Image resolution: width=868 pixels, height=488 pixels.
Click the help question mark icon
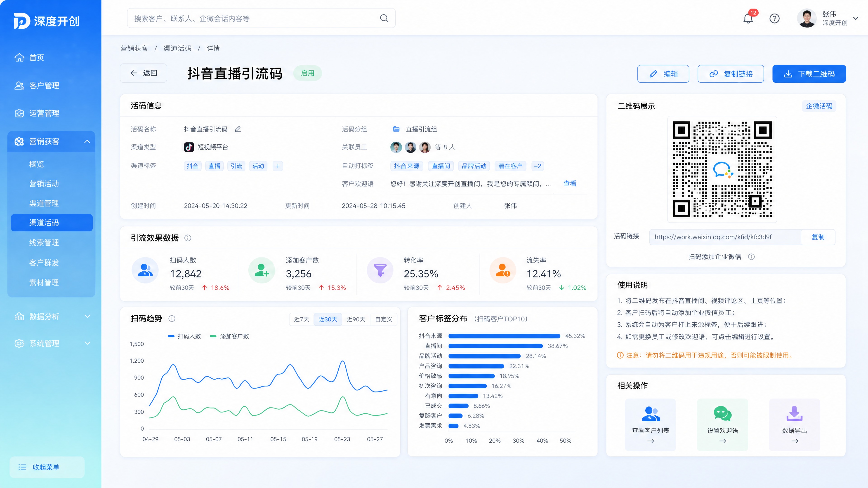pyautogui.click(x=774, y=18)
